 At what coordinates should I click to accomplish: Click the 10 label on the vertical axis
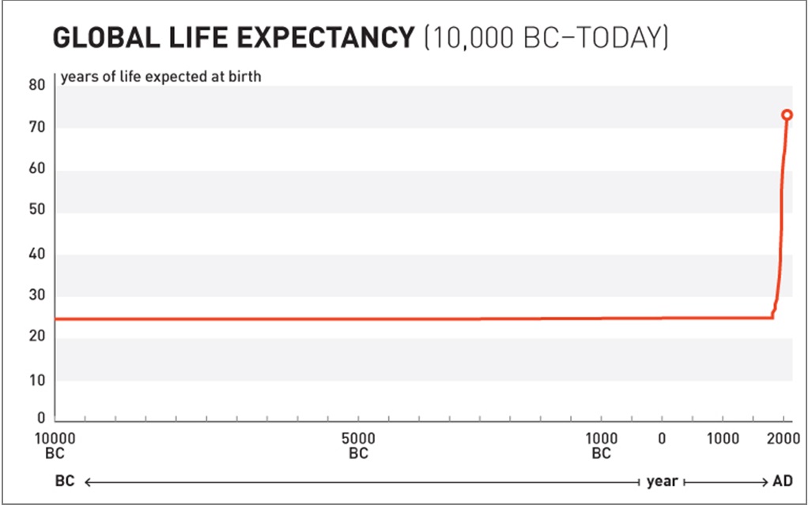pyautogui.click(x=36, y=380)
